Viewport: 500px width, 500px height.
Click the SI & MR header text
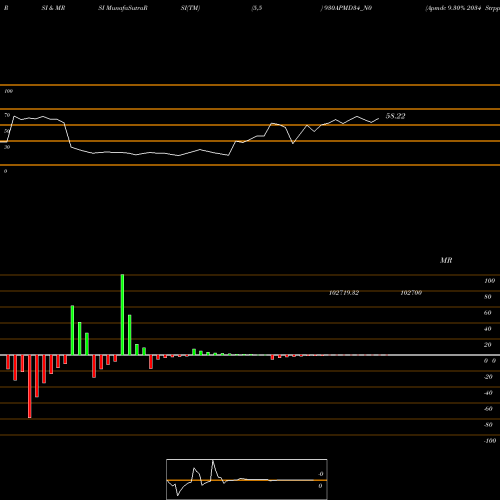point(53,8)
